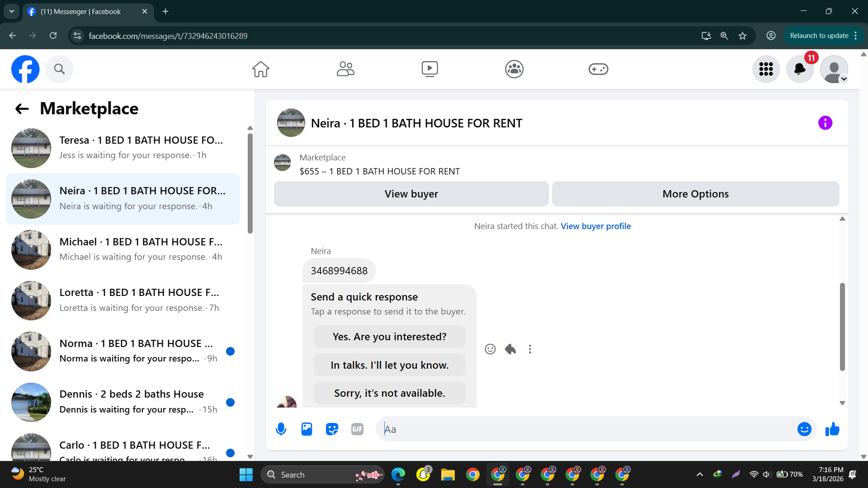Image resolution: width=868 pixels, height=488 pixels.
Task: Choose a sticker icon in composer
Action: point(332,429)
